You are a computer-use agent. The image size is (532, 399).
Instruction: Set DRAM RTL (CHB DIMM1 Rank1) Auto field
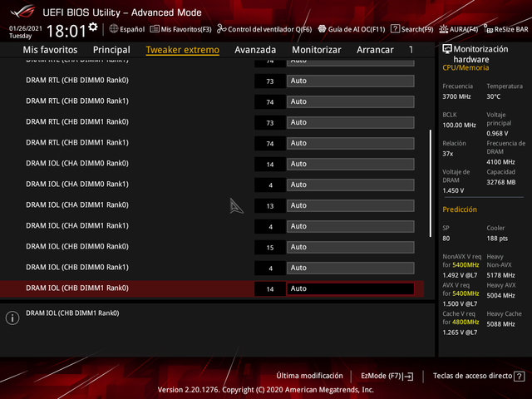[x=351, y=143]
